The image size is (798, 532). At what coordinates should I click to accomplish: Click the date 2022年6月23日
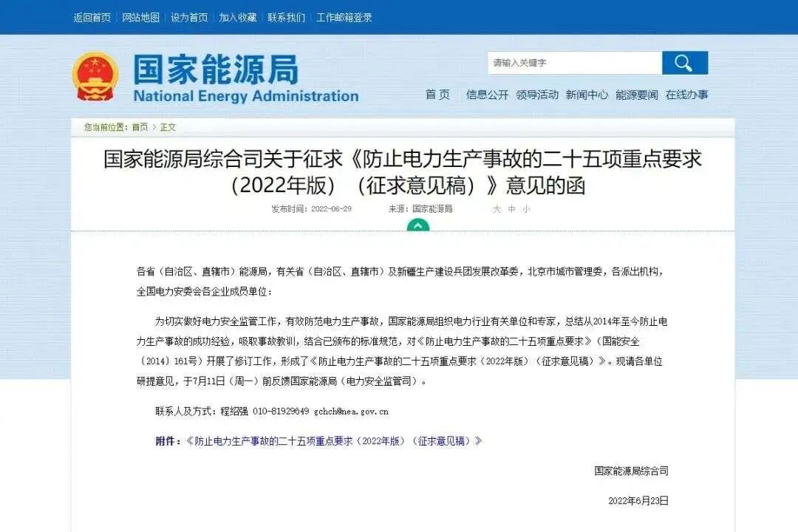638,501
